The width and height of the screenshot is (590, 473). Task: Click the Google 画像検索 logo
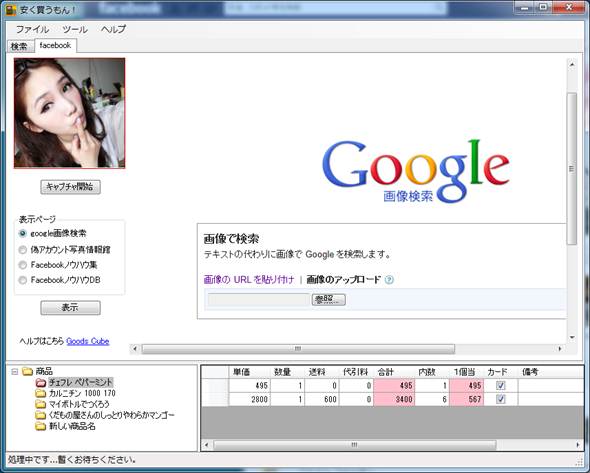point(415,171)
